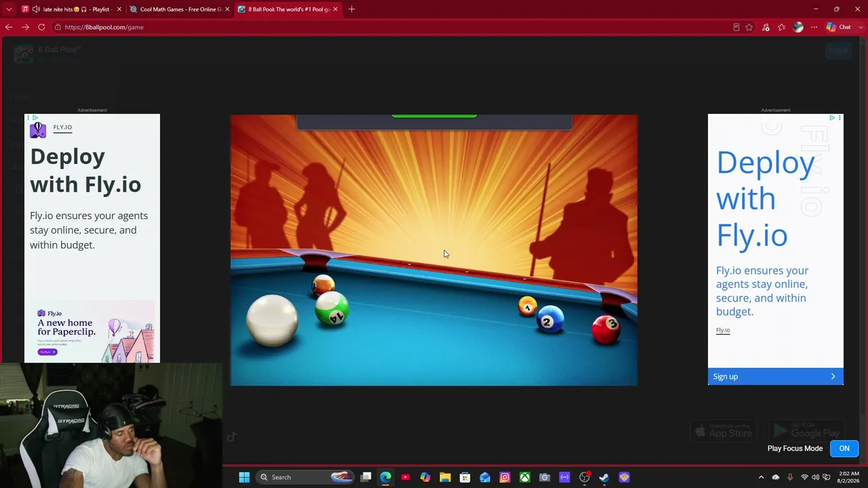Toggle Play Focus Mode ON switch
This screenshot has height=488, width=868.
pyautogui.click(x=844, y=449)
